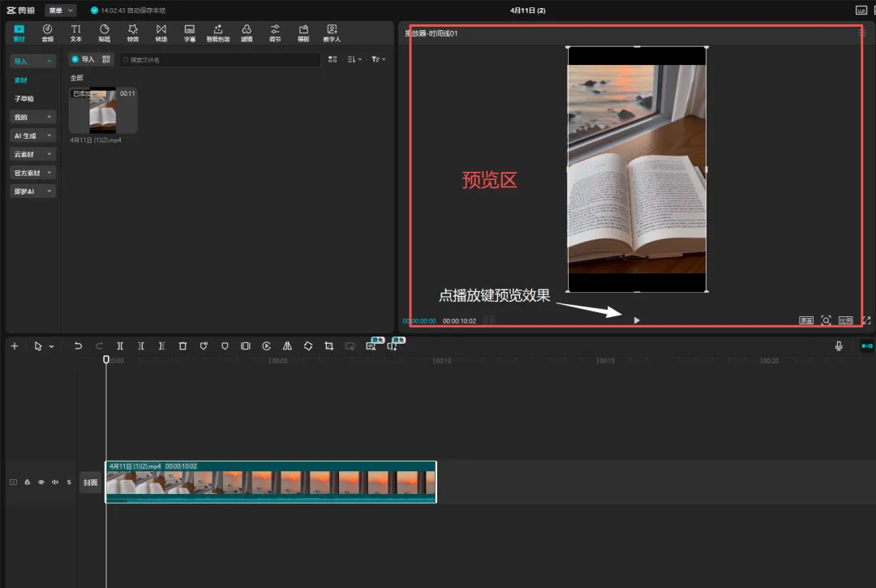Open the 菜单 menu dropdown

60,11
